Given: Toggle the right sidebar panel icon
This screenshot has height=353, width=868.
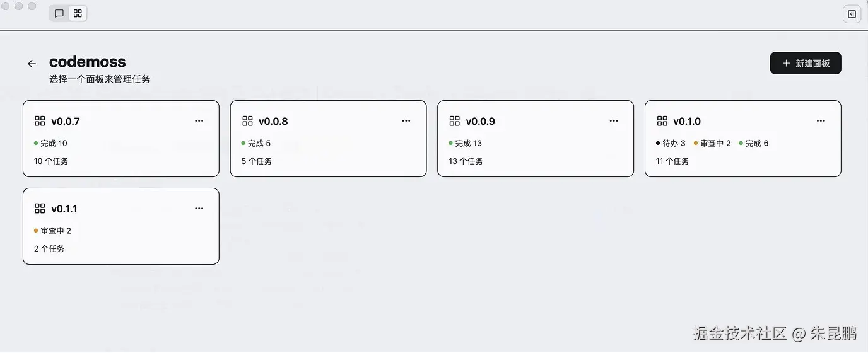Looking at the screenshot, I should [852, 14].
